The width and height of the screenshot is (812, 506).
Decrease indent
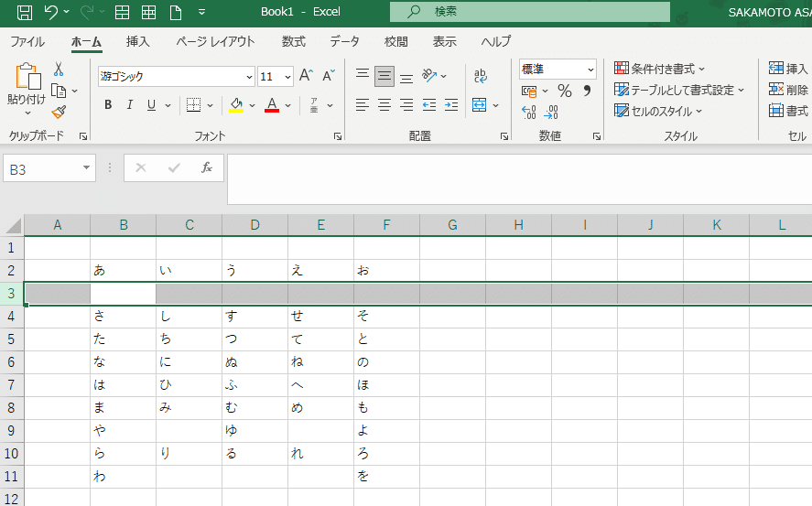pos(429,105)
